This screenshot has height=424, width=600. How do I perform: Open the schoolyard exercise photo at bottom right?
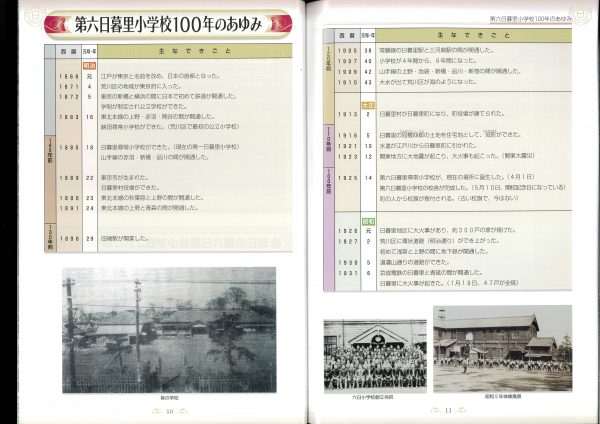502,348
